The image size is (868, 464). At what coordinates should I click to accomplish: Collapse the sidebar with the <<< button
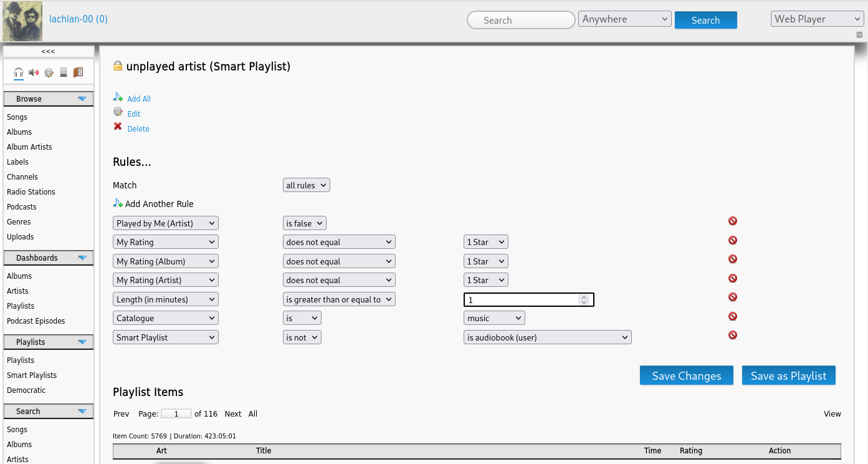(x=49, y=51)
